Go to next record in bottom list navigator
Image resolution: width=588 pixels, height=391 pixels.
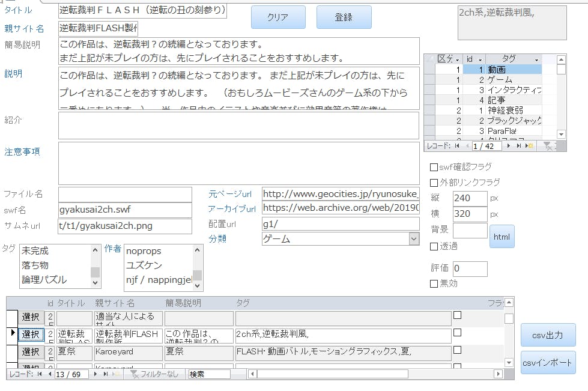pos(96,374)
